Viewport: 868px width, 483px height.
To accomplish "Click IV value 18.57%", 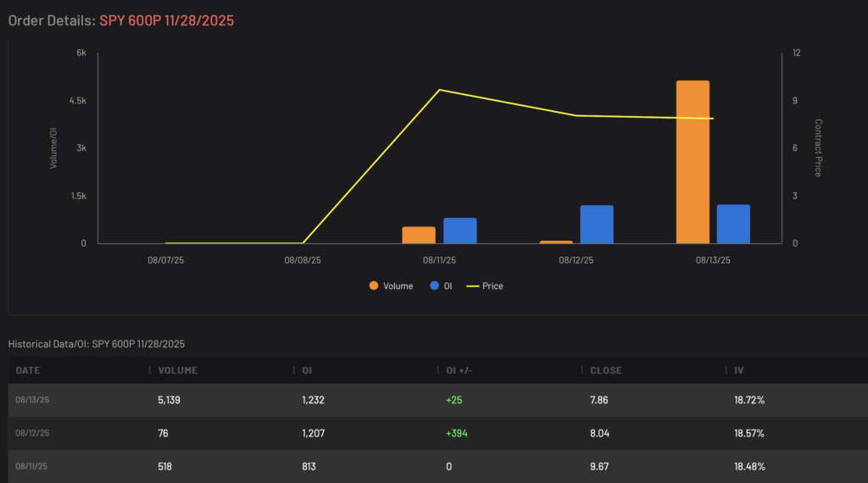I will [x=749, y=433].
